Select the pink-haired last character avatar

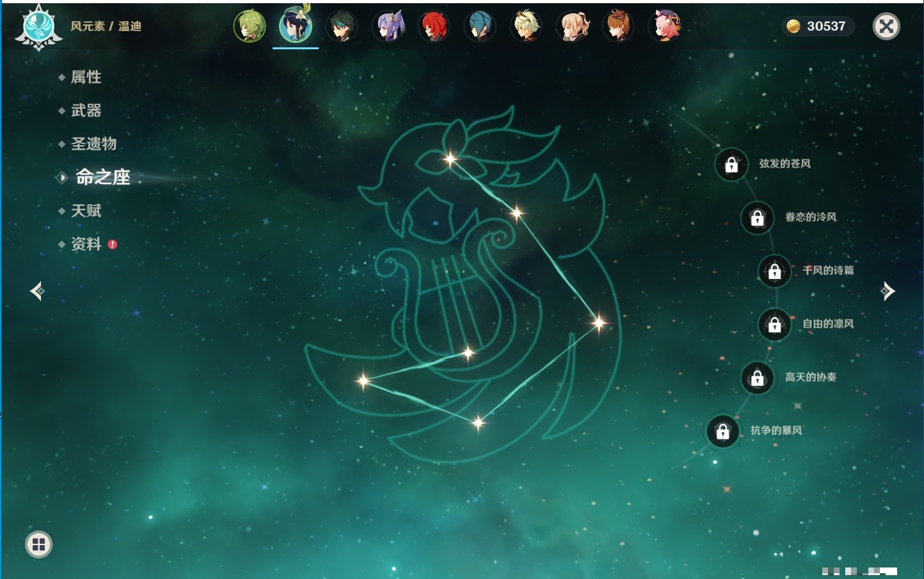(x=665, y=26)
